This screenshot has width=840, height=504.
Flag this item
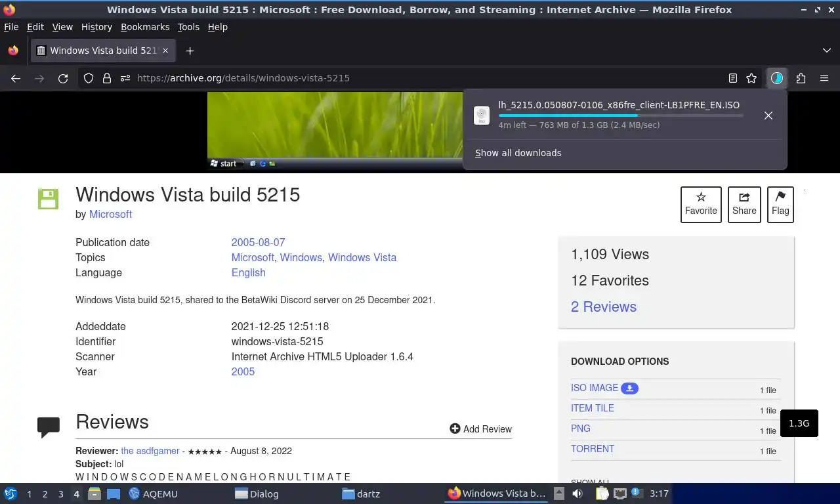point(780,204)
